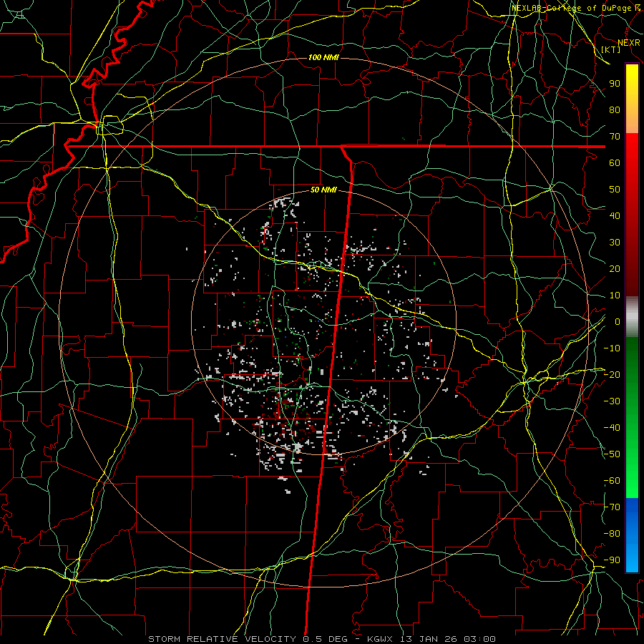Click the Storm Relative Velocity caption at the bottom
This screenshot has height=644, width=644.
tap(322, 639)
